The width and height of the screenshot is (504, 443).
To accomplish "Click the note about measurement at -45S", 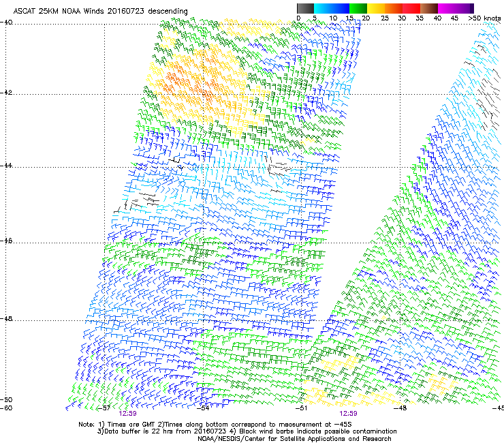I will coord(255,425).
